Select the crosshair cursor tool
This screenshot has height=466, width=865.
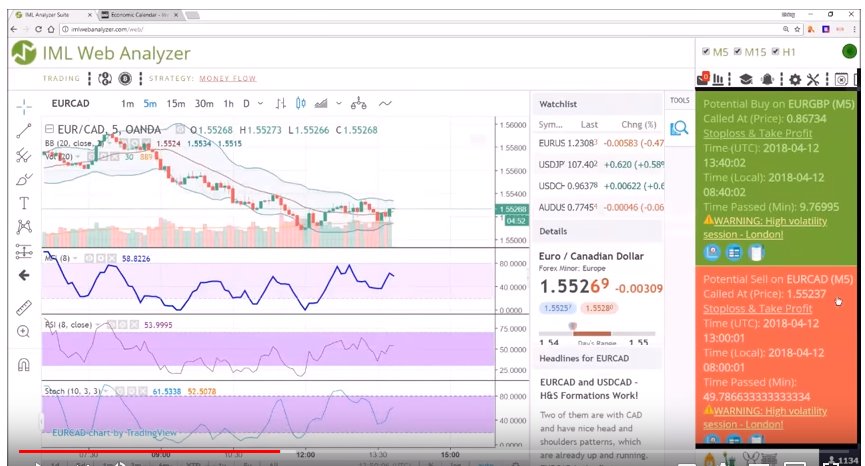coord(24,106)
